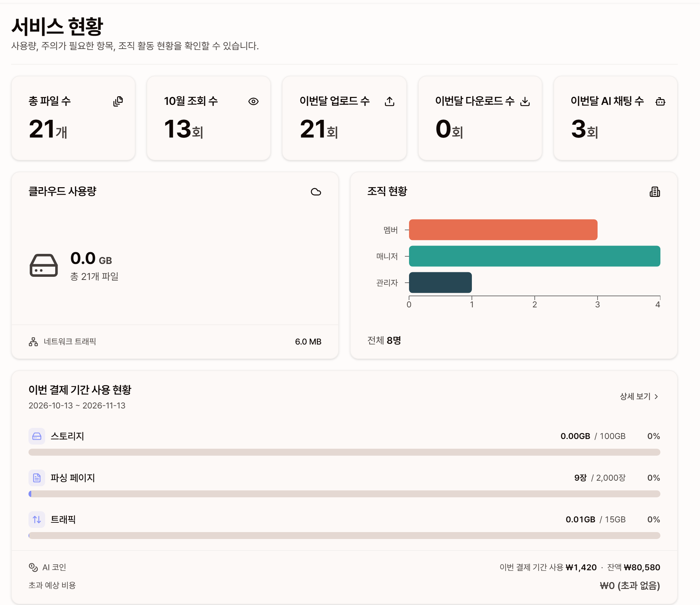700x605 pixels.
Task: Click the AI 코인 label
Action: pos(54,567)
